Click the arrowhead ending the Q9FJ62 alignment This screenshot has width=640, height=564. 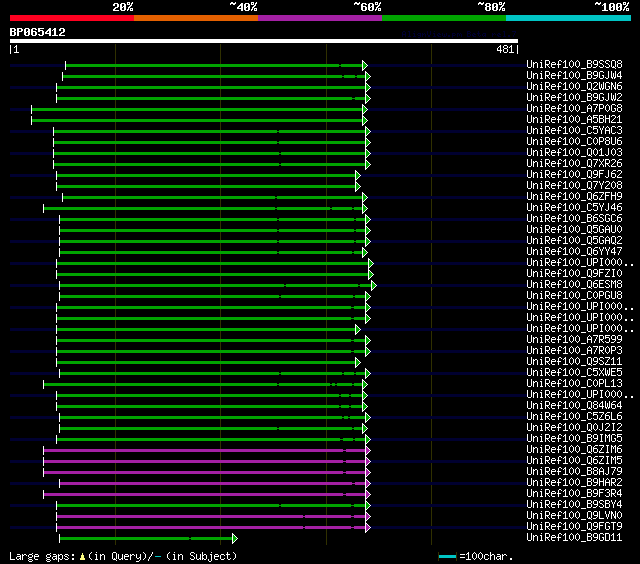pos(358,175)
